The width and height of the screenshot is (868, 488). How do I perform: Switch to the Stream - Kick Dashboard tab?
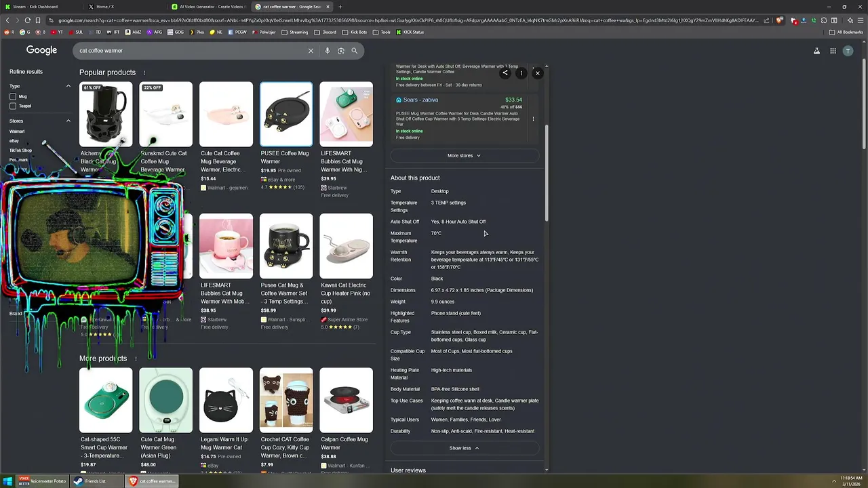(x=41, y=7)
